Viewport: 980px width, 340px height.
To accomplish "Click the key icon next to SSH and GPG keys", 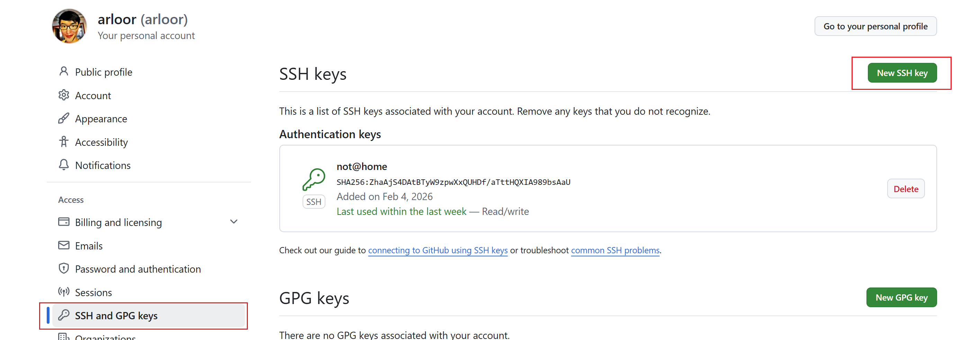I will point(64,315).
